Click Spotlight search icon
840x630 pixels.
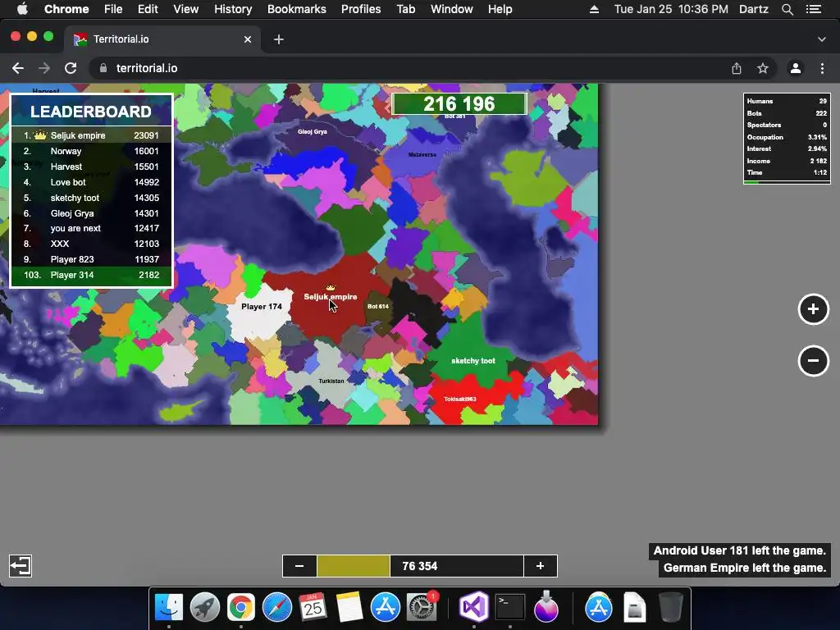[x=787, y=9]
